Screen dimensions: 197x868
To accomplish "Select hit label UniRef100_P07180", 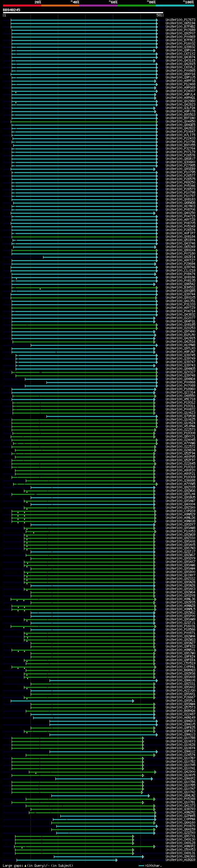I will pos(180,253).
